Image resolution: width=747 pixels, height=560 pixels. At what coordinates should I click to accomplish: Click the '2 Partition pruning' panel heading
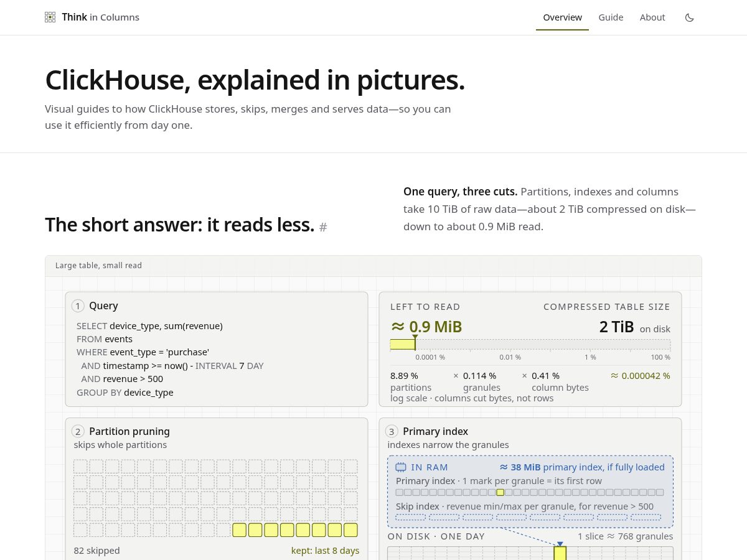coord(121,431)
